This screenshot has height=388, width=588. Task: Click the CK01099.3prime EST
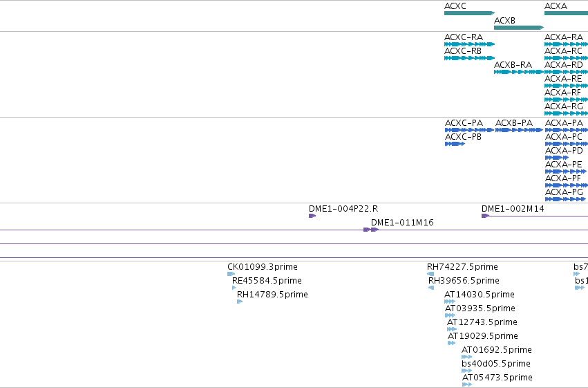click(x=231, y=274)
